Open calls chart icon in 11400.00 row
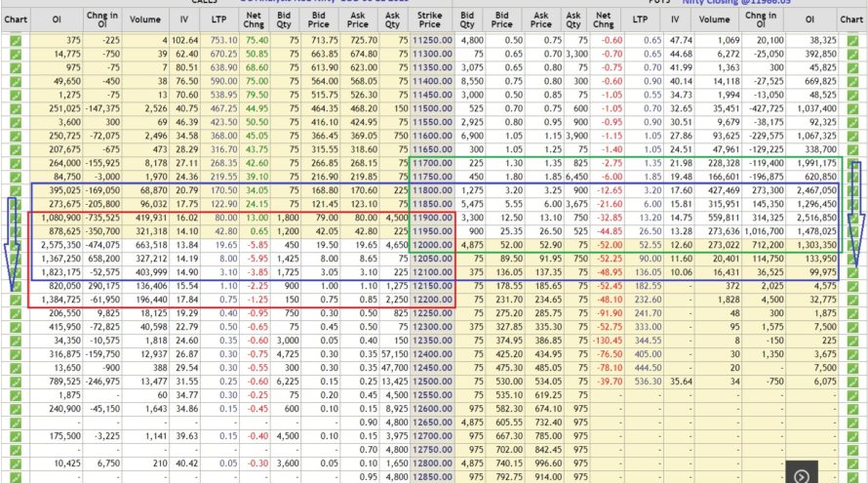The width and height of the screenshot is (868, 483). point(16,81)
